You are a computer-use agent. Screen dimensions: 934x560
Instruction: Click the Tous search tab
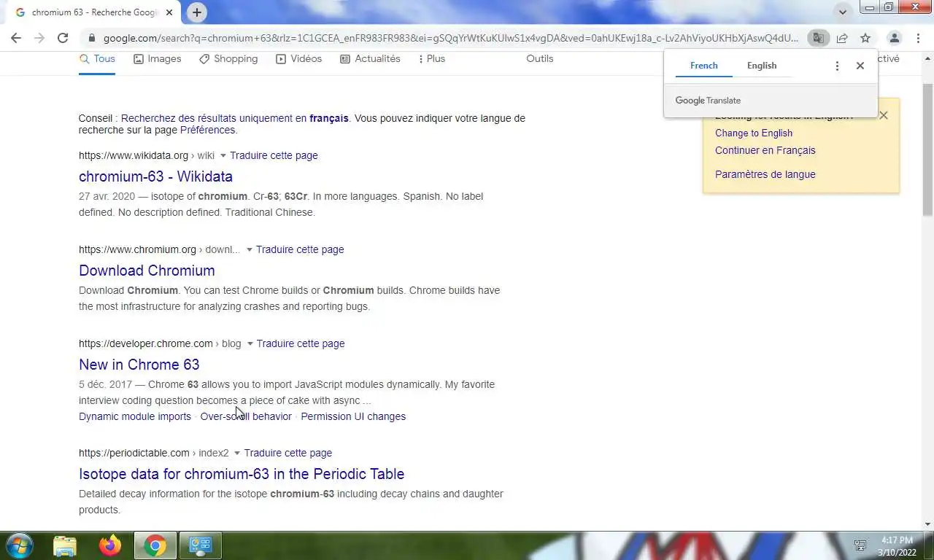click(x=97, y=58)
